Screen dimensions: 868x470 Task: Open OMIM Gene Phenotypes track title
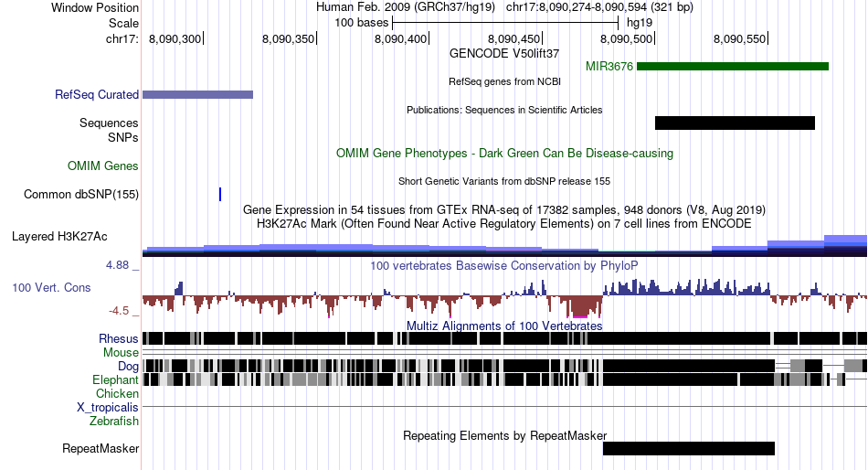pos(504,154)
